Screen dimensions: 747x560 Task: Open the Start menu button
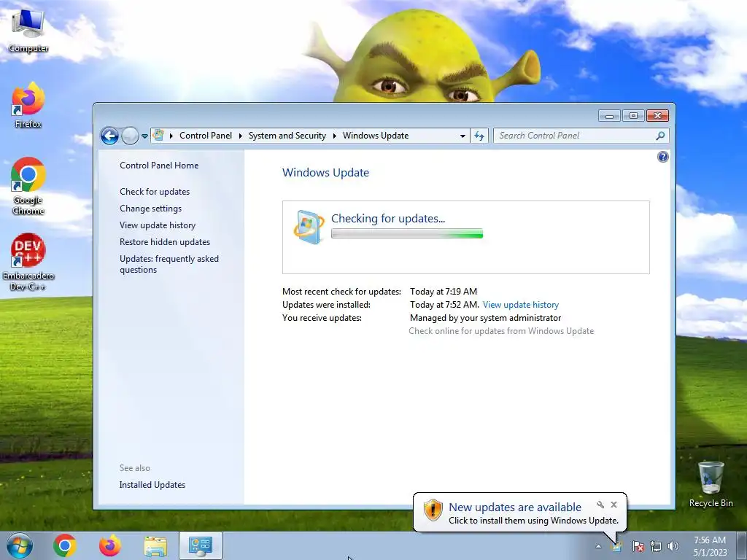[19, 545]
